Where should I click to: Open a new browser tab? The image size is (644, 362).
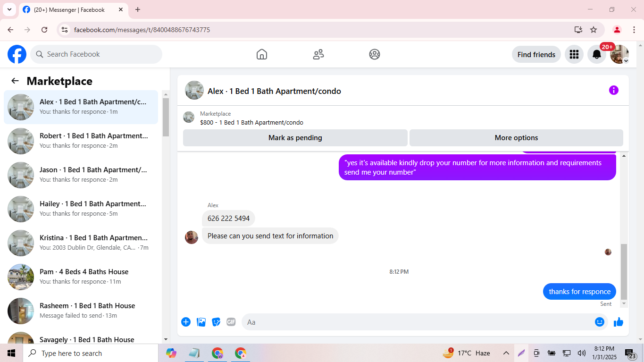point(138,9)
